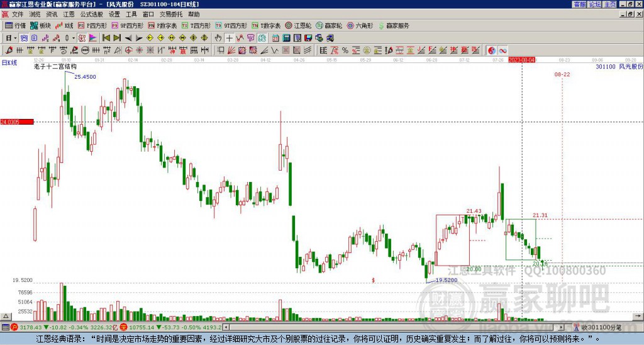This screenshot has height=345, width=644.
Task: Open the 工具 menu
Action: pos(131,14)
